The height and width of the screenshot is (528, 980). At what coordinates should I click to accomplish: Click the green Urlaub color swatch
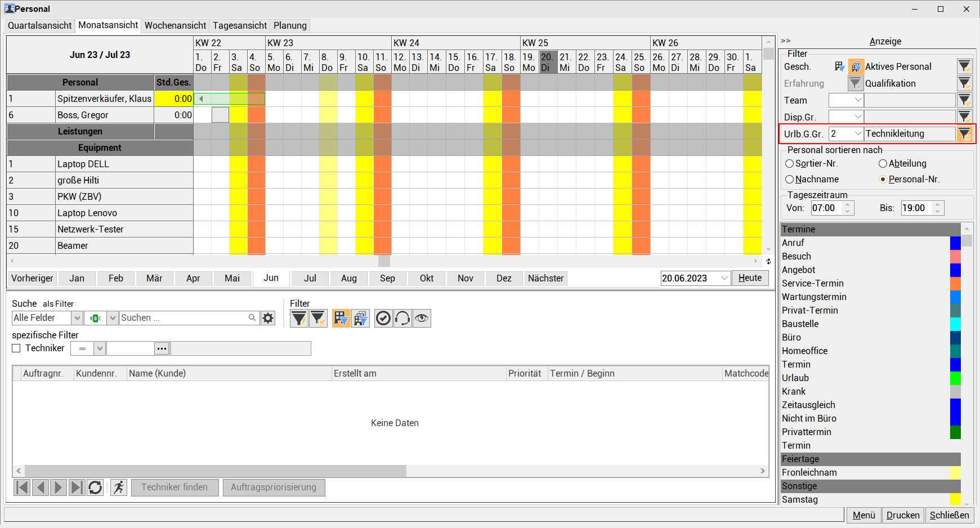tap(955, 378)
